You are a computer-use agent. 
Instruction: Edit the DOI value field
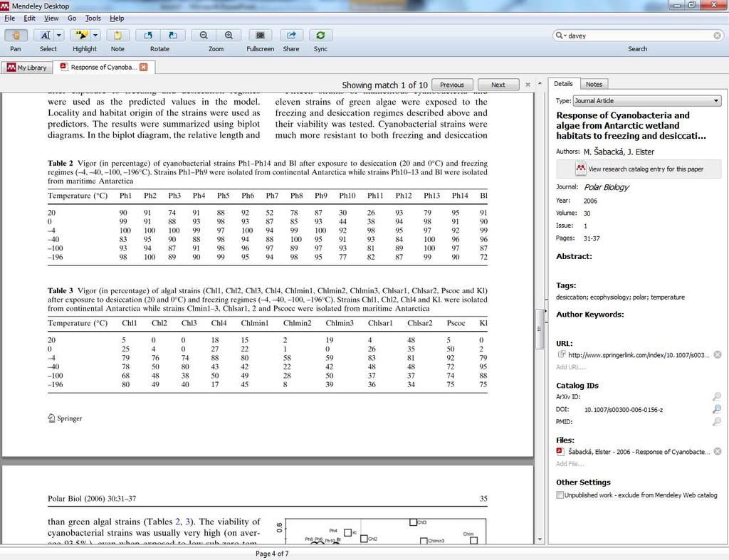coord(624,410)
